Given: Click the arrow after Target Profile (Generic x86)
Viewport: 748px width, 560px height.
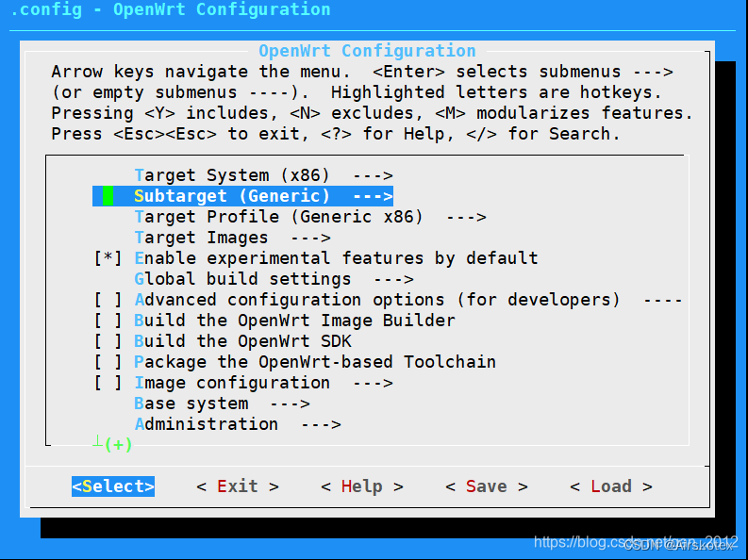Looking at the screenshot, I should pos(466,218).
